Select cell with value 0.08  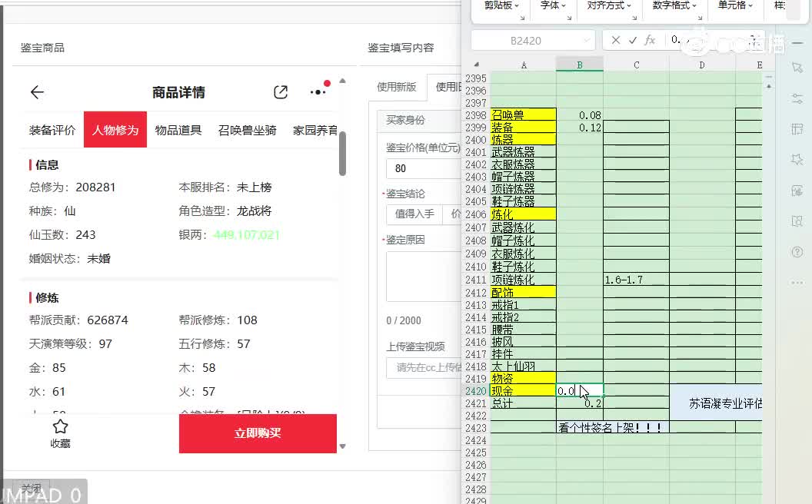(x=580, y=115)
